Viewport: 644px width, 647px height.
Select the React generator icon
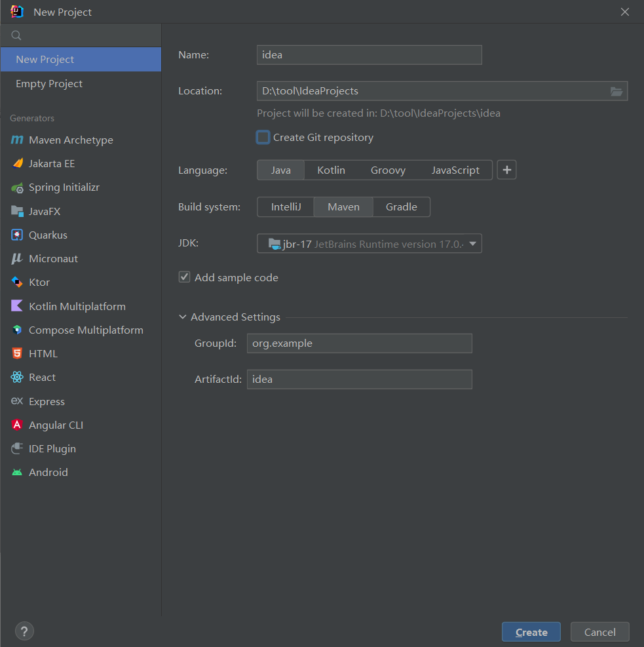tap(17, 378)
